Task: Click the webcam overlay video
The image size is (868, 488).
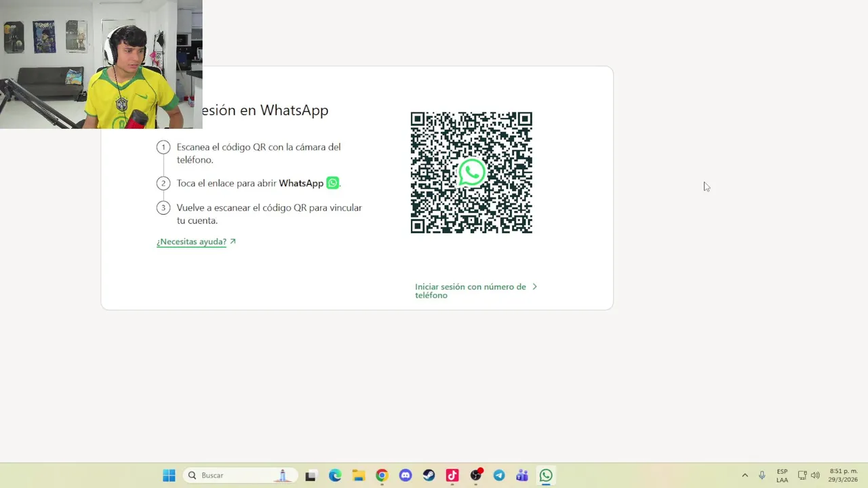Action: coord(101,64)
